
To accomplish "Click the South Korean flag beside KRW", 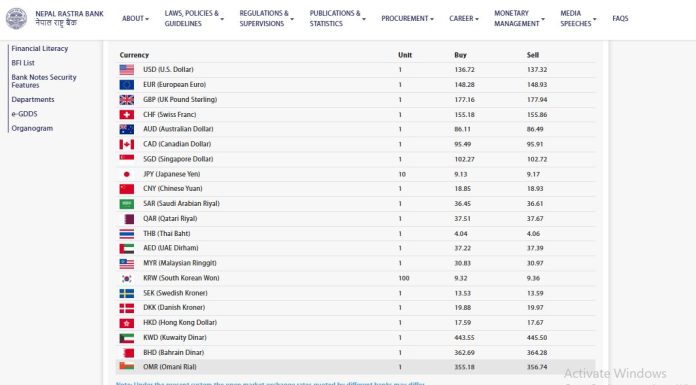I will tap(127, 278).
